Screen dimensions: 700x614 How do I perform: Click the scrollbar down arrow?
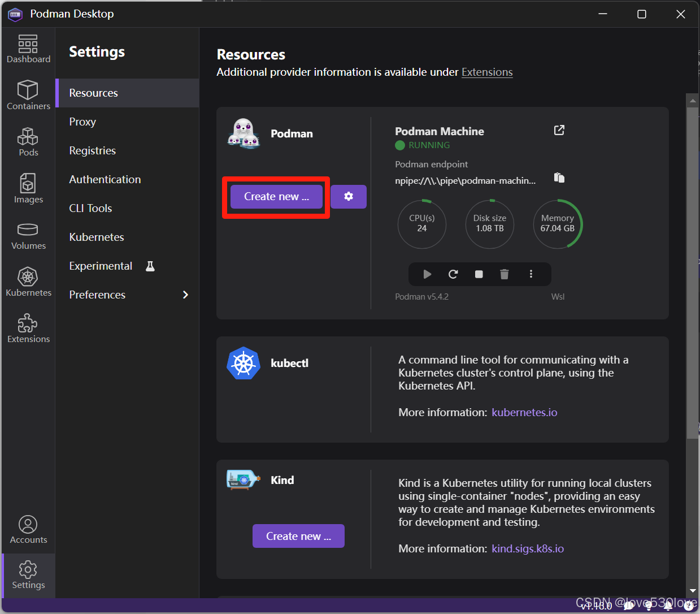pos(693,591)
